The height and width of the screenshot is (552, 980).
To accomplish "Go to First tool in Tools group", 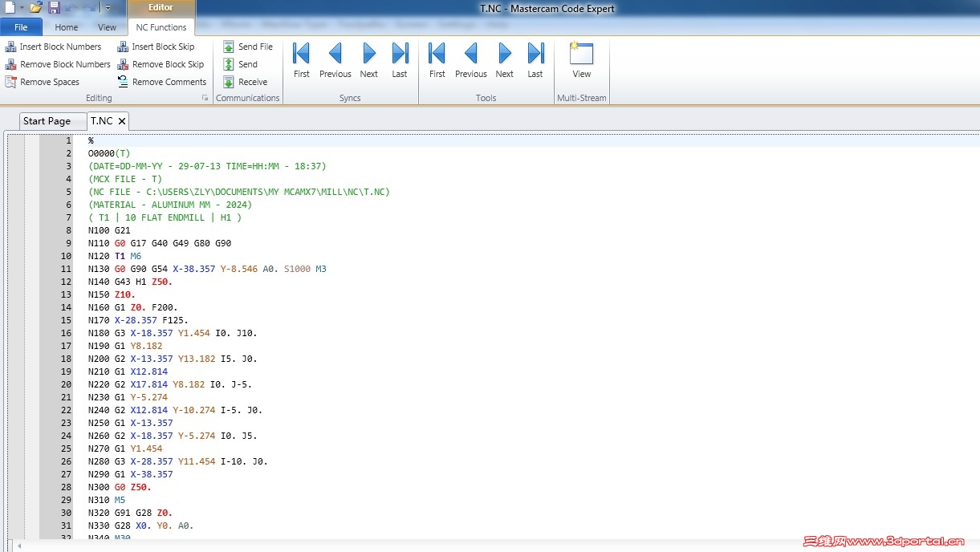I will (437, 60).
